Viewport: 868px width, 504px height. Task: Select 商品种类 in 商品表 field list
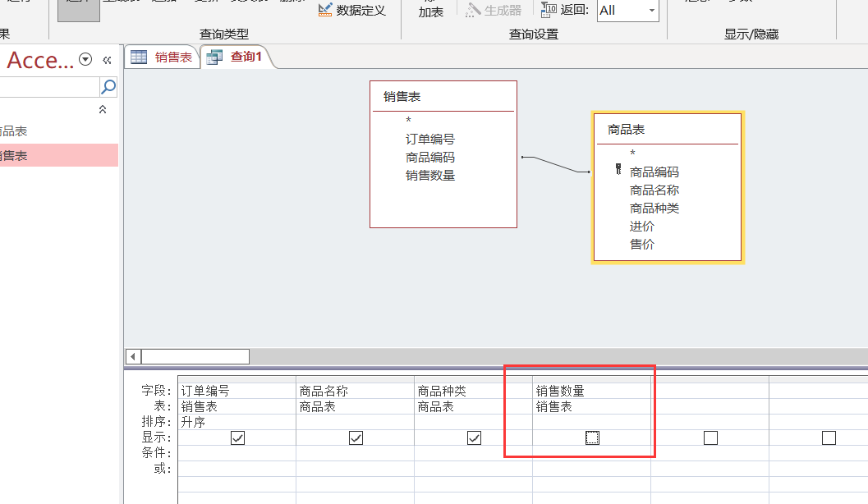pos(654,208)
